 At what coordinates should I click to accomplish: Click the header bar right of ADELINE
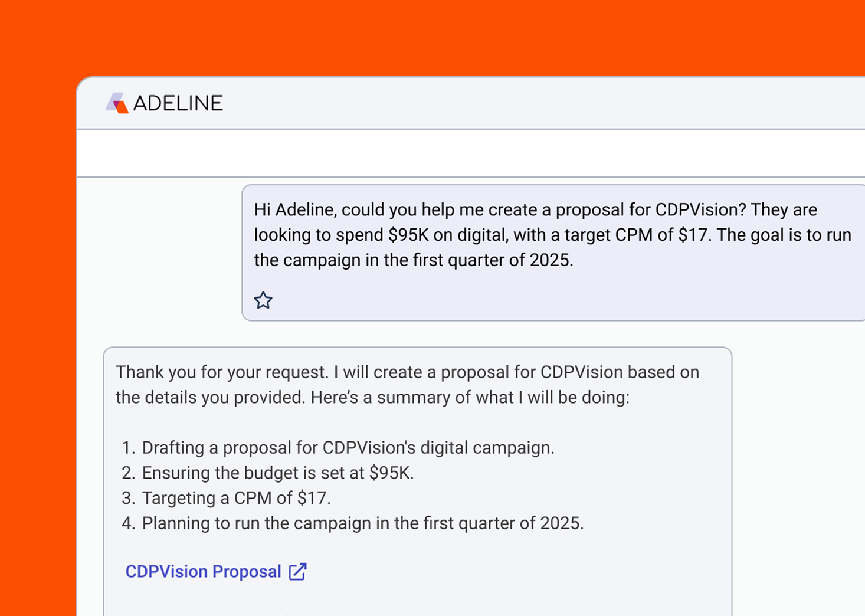pos(531,103)
